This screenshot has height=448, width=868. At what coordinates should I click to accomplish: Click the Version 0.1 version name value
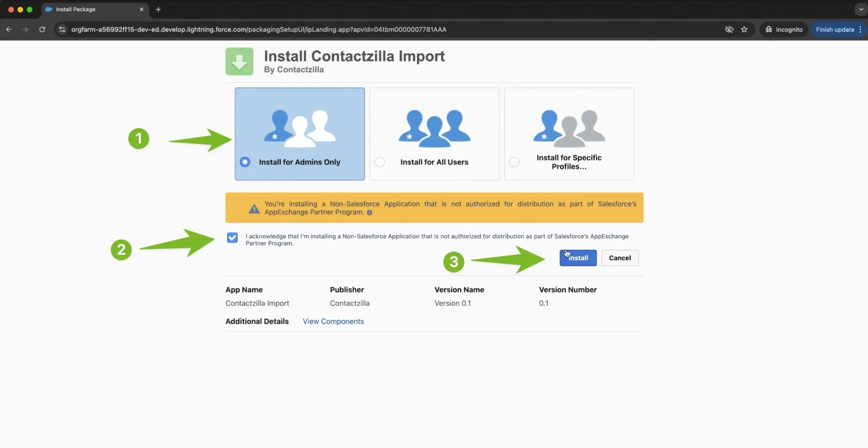point(453,303)
